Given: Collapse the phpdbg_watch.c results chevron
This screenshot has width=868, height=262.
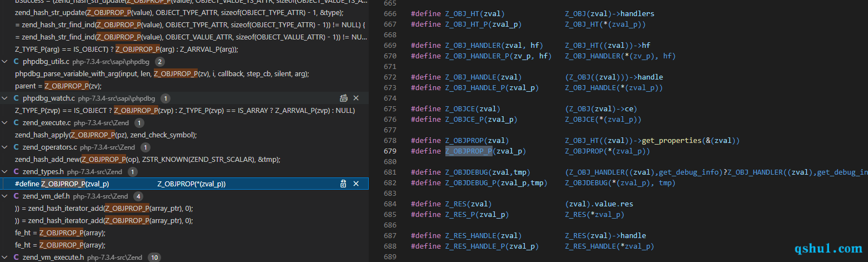Looking at the screenshot, I should (6, 98).
